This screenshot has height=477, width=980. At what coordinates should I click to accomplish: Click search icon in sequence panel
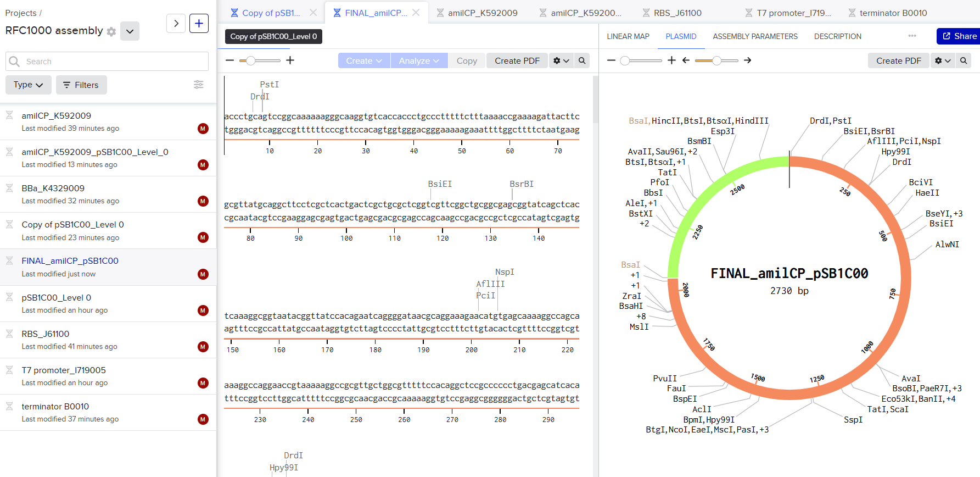(x=582, y=60)
